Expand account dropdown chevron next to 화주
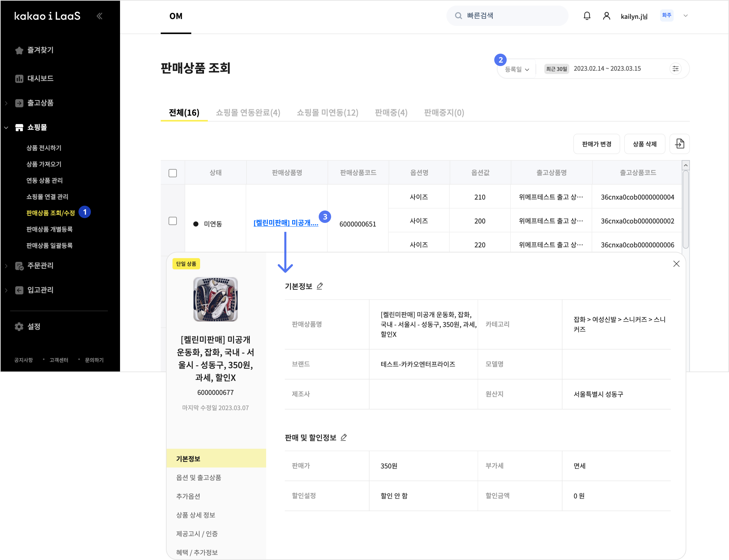Image resolution: width=729 pixels, height=560 pixels. 685,16
